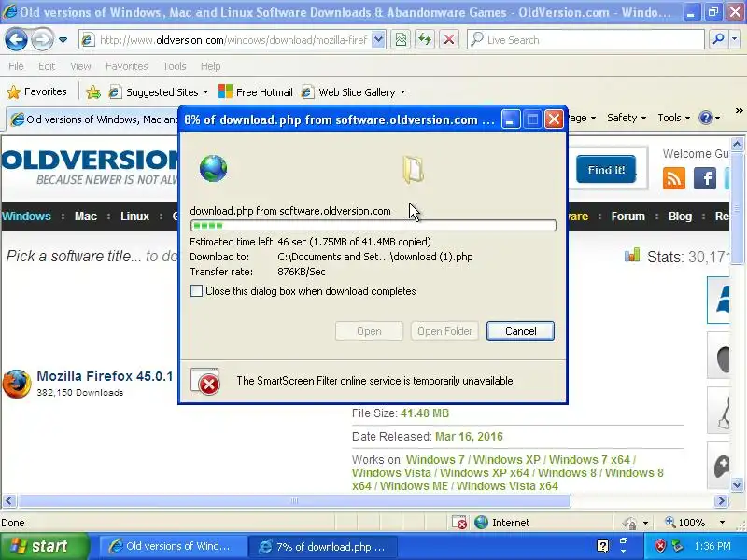Image resolution: width=747 pixels, height=560 pixels.
Task: Open the View menu
Action: pos(80,66)
